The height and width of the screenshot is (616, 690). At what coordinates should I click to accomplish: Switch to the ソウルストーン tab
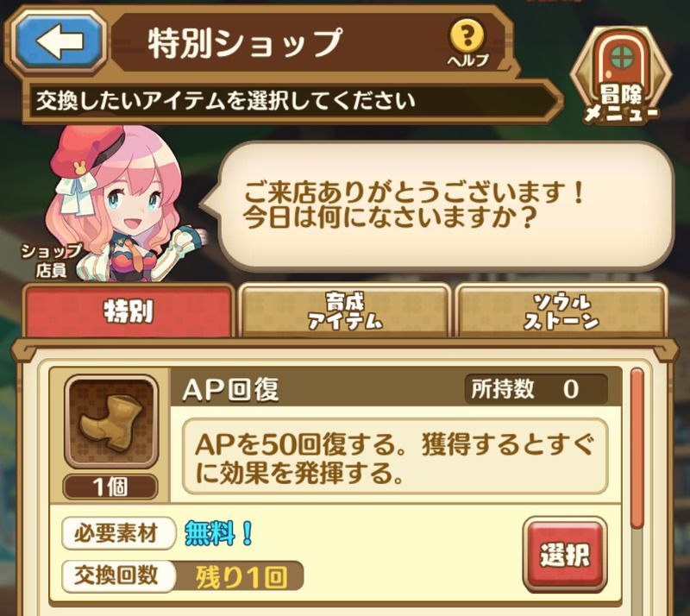561,311
